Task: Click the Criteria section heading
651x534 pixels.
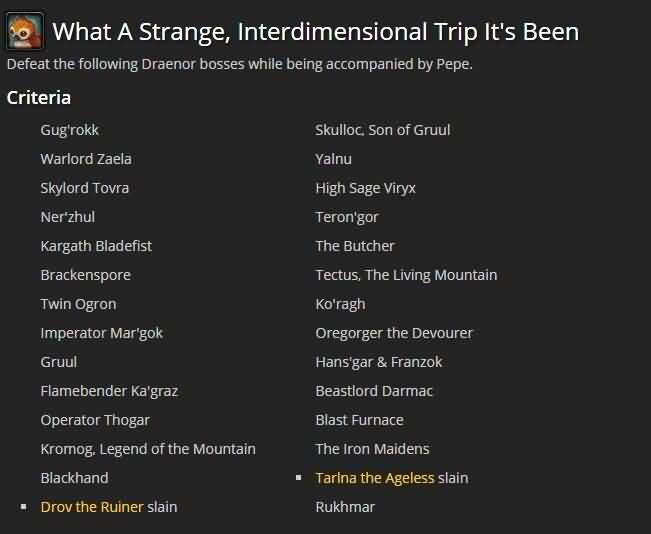Action: (39, 98)
